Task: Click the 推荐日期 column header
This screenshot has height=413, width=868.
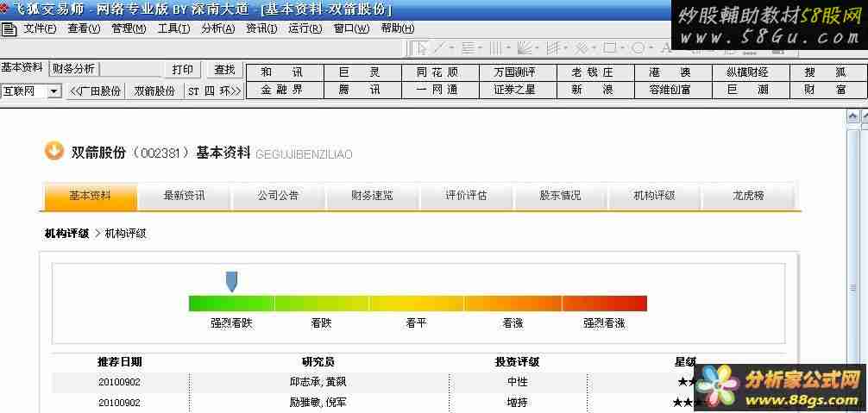Action: tap(120, 362)
